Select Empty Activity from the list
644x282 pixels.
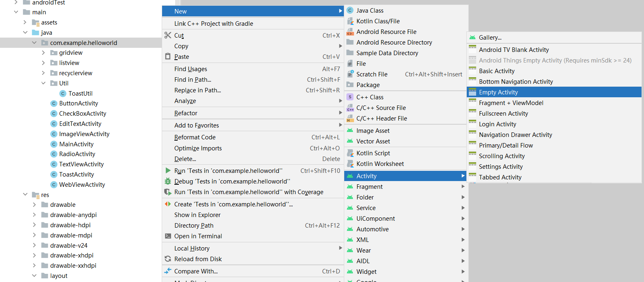498,92
